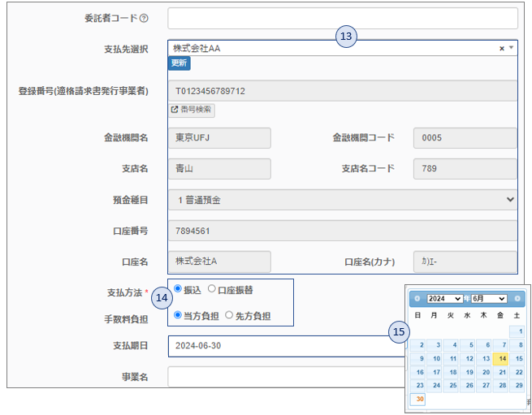Pick day 16 in calendar
The width and height of the screenshot is (532, 415).
417,372
